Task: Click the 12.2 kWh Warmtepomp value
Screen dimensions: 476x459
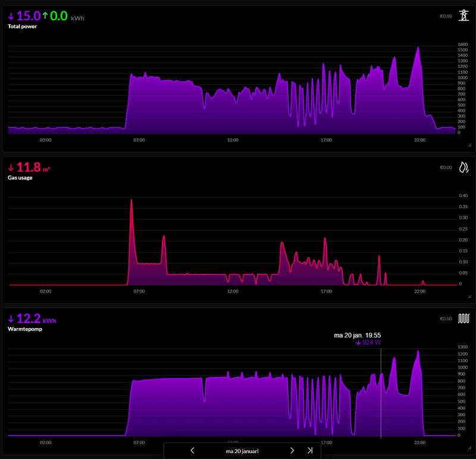Action: [x=29, y=319]
